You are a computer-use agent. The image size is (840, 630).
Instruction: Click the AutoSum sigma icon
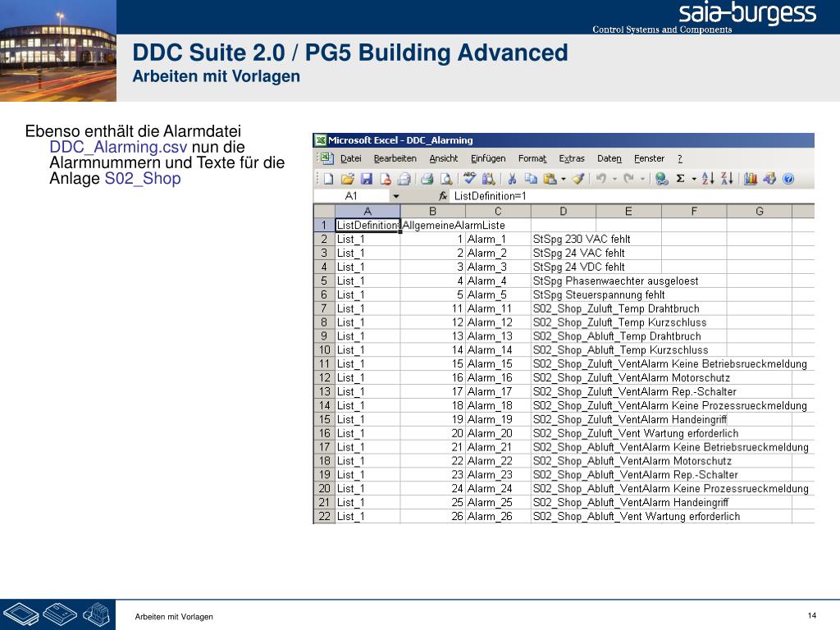(x=680, y=179)
